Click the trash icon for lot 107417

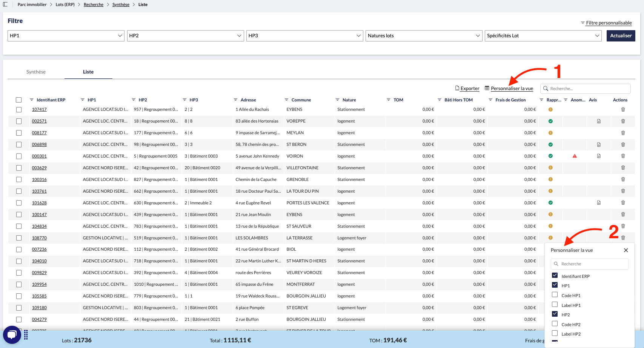(x=623, y=109)
